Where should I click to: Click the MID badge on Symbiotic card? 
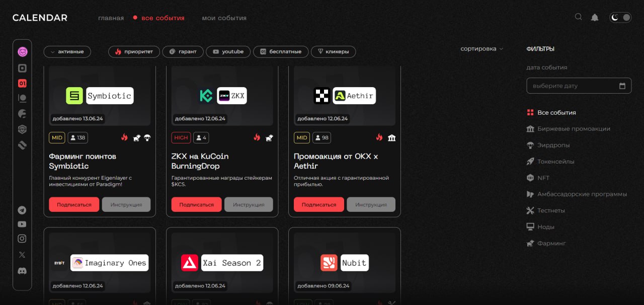57,137
